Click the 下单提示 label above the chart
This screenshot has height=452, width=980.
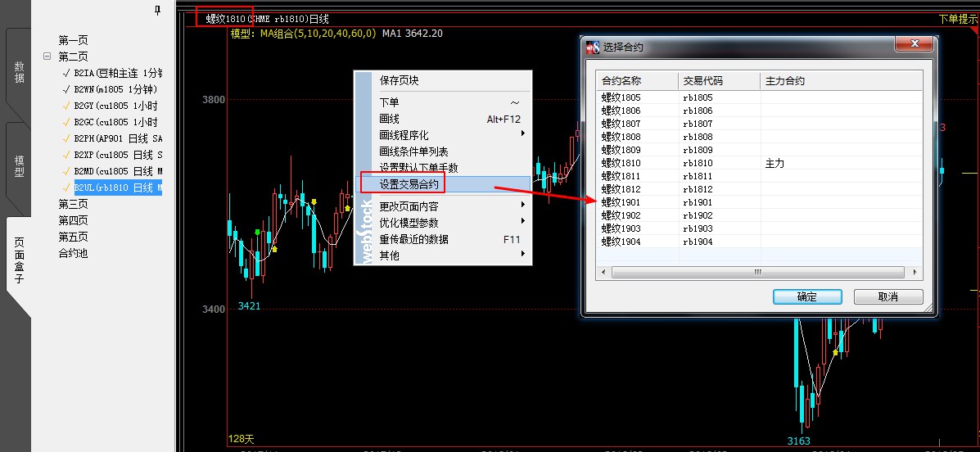click(958, 20)
